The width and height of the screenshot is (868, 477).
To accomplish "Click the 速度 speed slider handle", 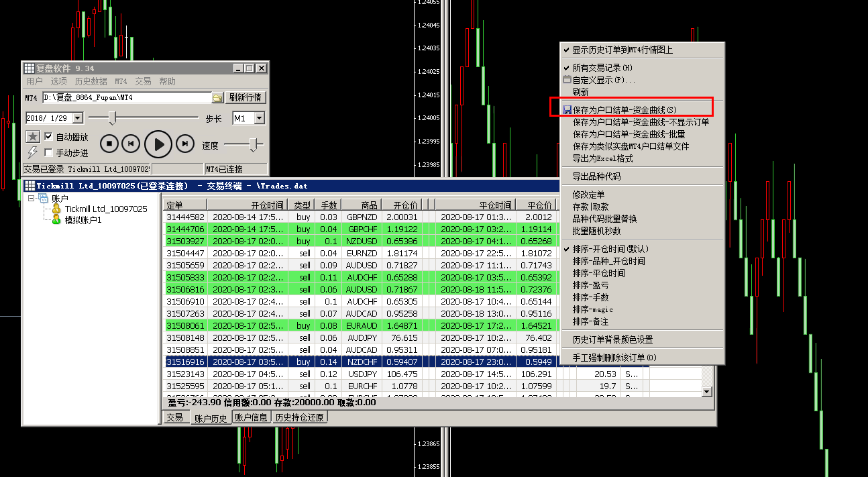I will click(x=254, y=144).
